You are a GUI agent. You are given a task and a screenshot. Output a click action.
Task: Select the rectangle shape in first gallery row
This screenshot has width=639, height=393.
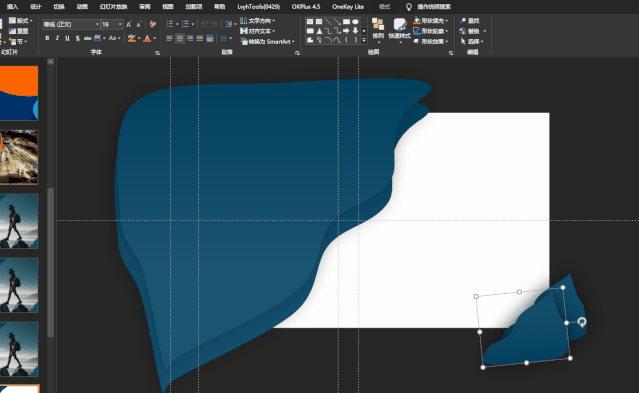346,21
